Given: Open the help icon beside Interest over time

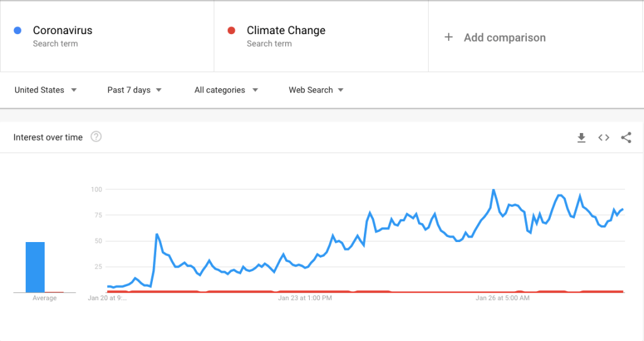Looking at the screenshot, I should tap(96, 137).
